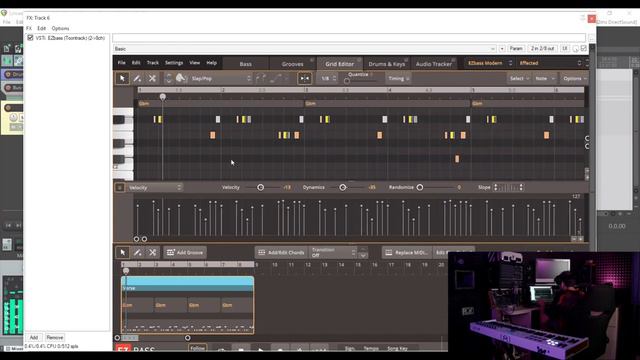
Task: Open the Options dropdown in Grid Editor
Action: 575,78
